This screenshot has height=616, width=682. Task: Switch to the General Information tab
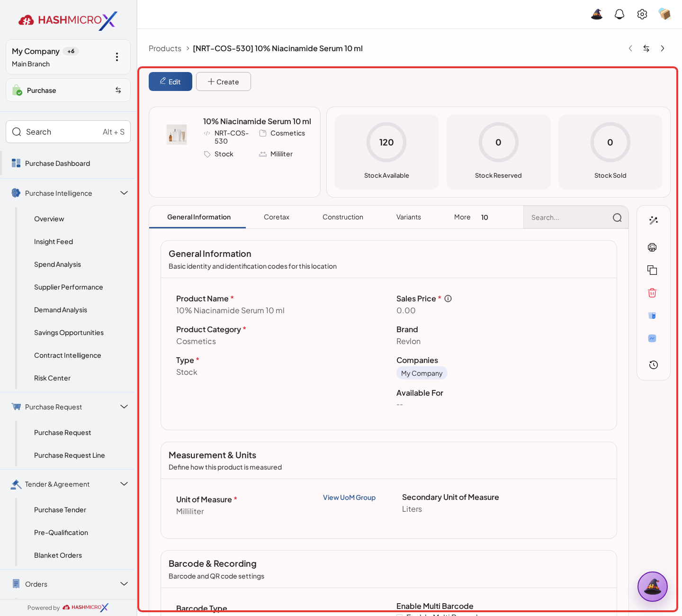(199, 217)
